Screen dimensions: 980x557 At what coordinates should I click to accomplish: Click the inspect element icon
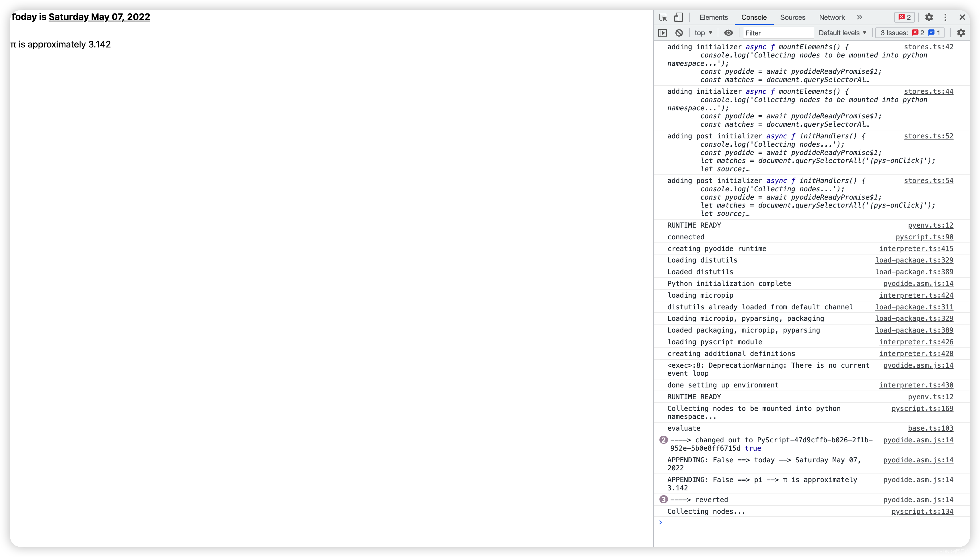click(663, 17)
